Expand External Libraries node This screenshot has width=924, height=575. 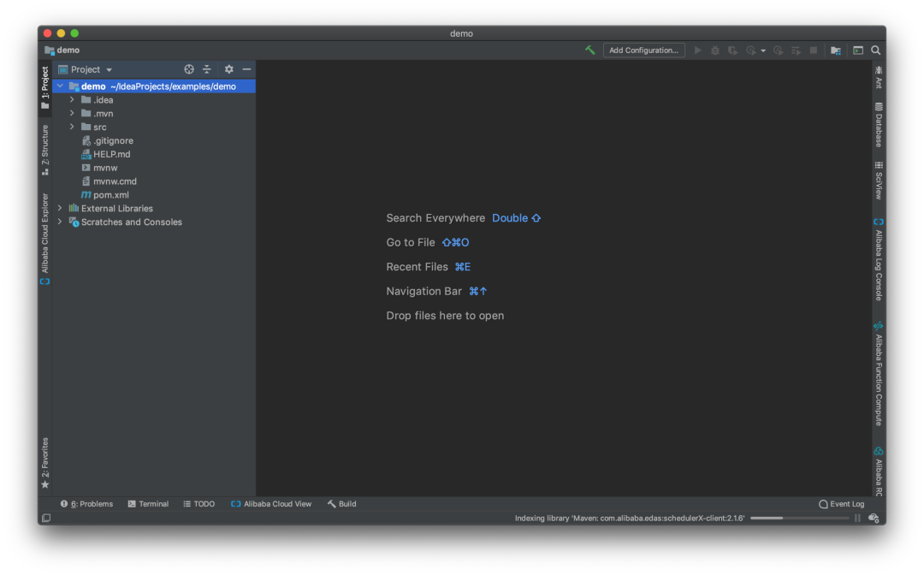(x=60, y=209)
